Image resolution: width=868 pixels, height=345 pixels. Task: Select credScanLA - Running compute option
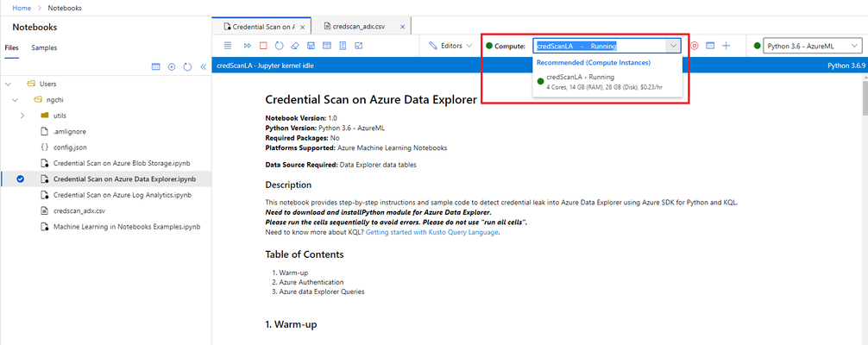click(x=607, y=82)
